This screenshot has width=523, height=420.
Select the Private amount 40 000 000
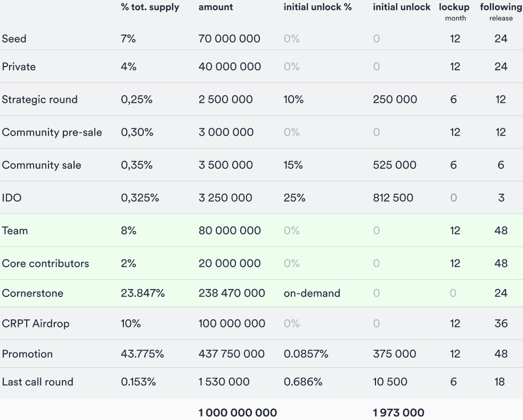click(x=230, y=67)
